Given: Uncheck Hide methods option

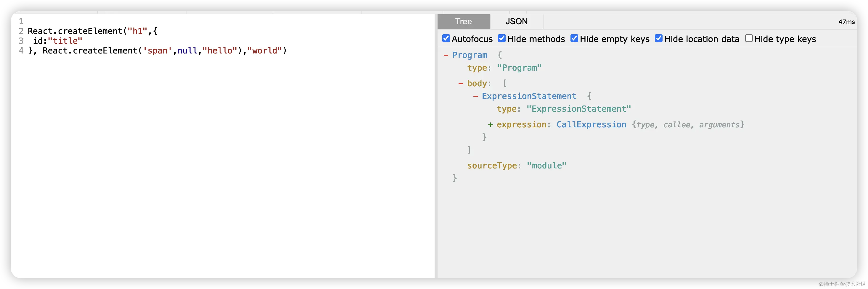Looking at the screenshot, I should point(502,39).
